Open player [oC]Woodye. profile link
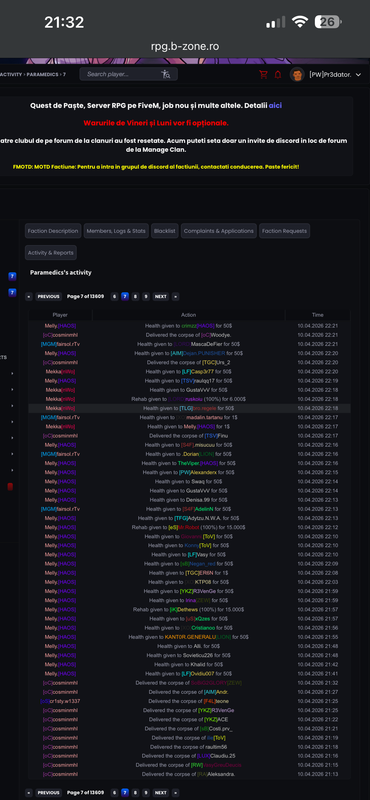 pyautogui.click(x=215, y=335)
